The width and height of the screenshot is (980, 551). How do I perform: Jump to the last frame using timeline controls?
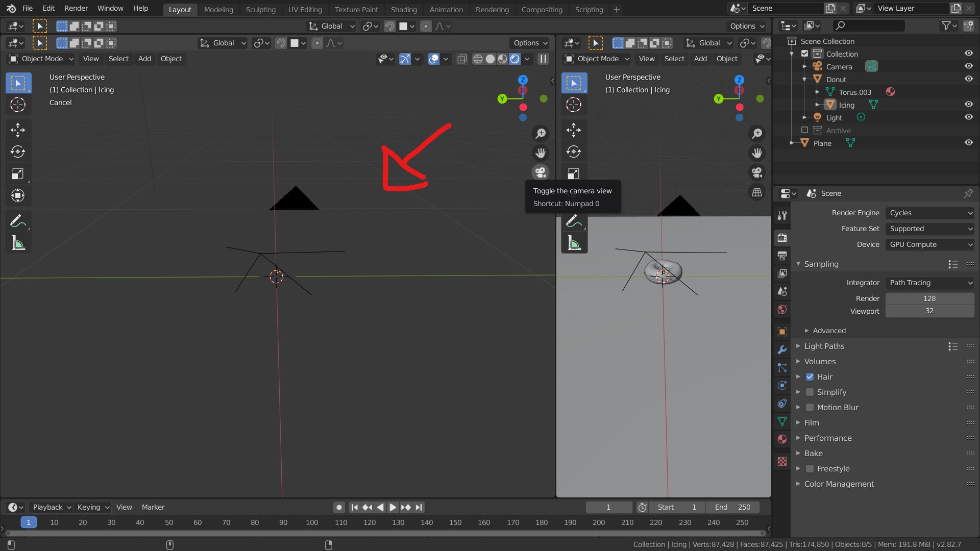point(419,507)
